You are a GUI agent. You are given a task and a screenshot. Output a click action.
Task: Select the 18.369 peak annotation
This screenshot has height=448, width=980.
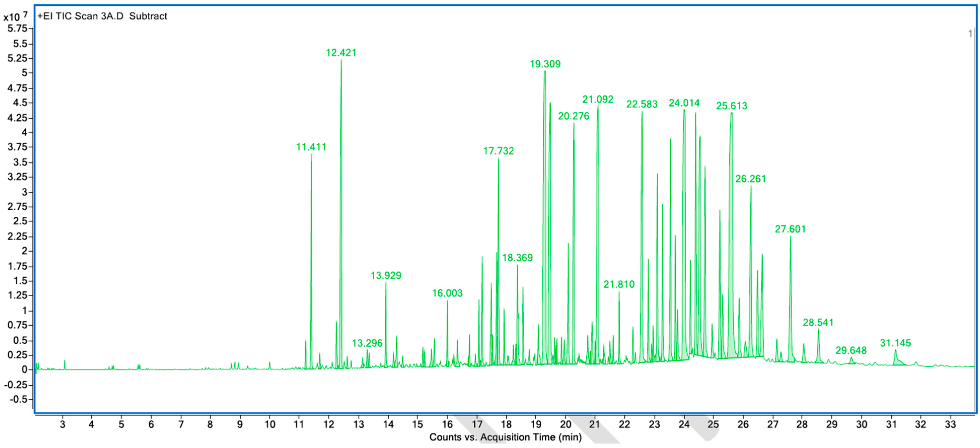click(517, 258)
